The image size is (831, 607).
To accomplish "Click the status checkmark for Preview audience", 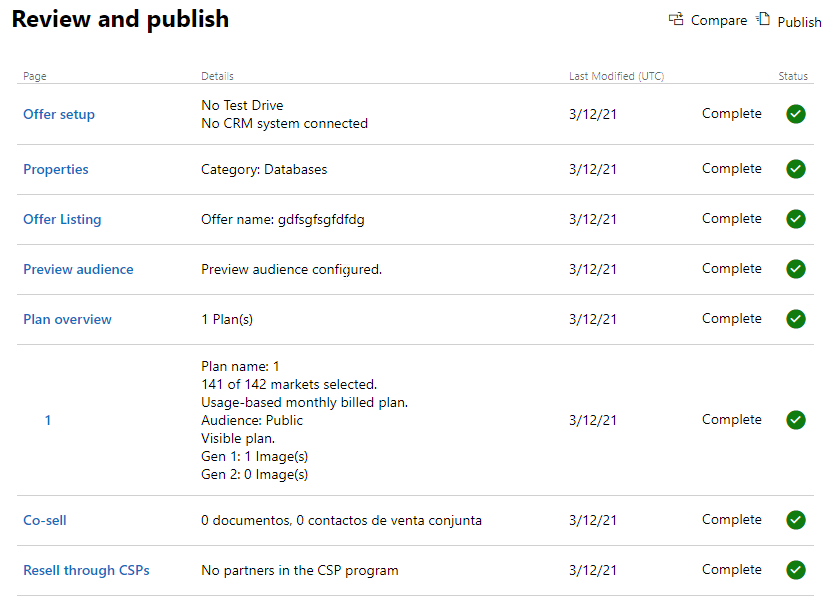I will (796, 269).
